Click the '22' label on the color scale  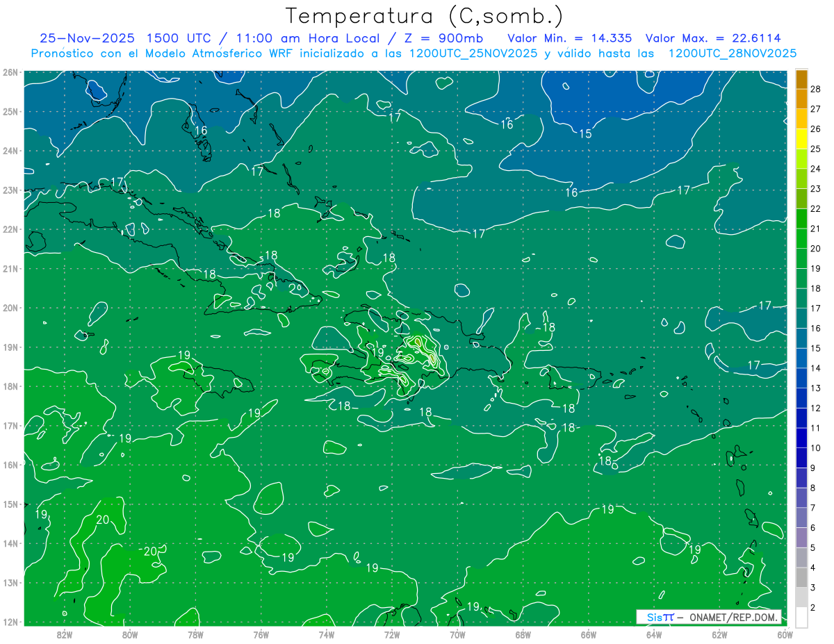coord(815,208)
